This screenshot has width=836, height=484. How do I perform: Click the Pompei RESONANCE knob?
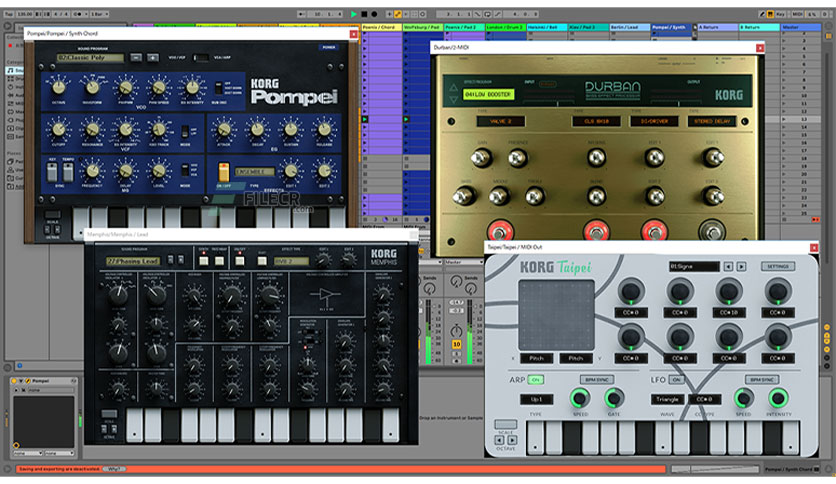coord(92,129)
